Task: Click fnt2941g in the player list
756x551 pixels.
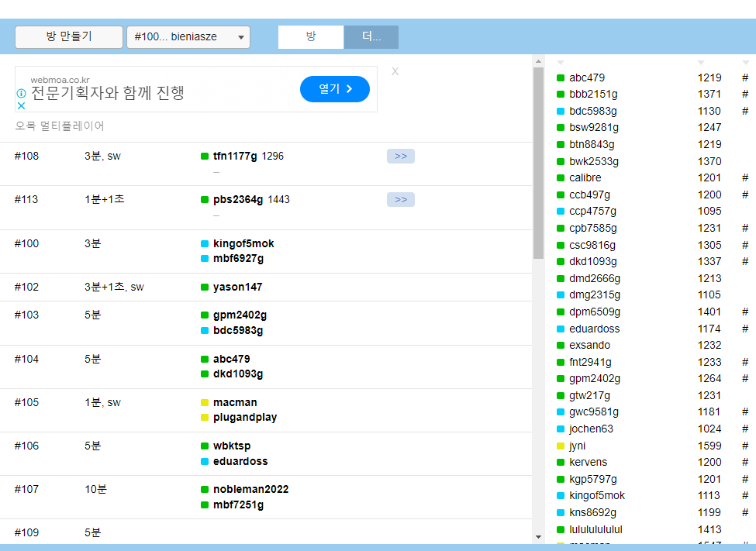Action: click(x=590, y=362)
